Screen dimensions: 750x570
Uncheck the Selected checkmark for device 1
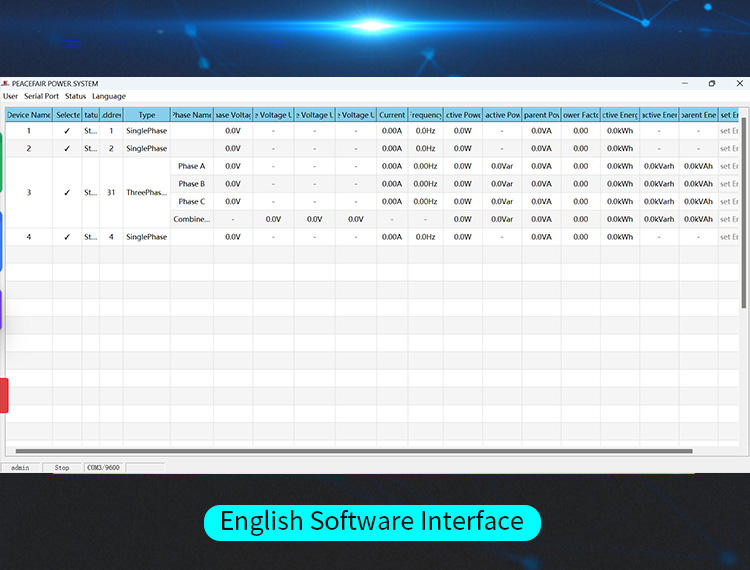(67, 131)
